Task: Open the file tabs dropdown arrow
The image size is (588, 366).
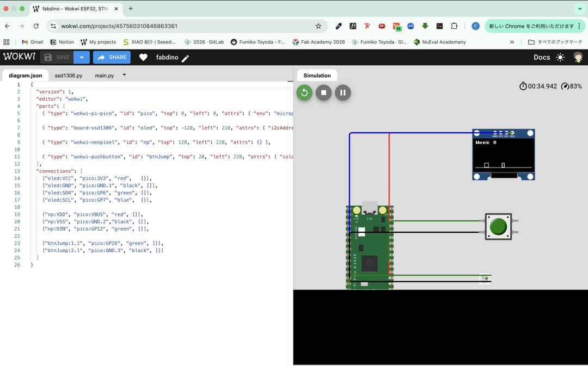Action: [x=124, y=75]
